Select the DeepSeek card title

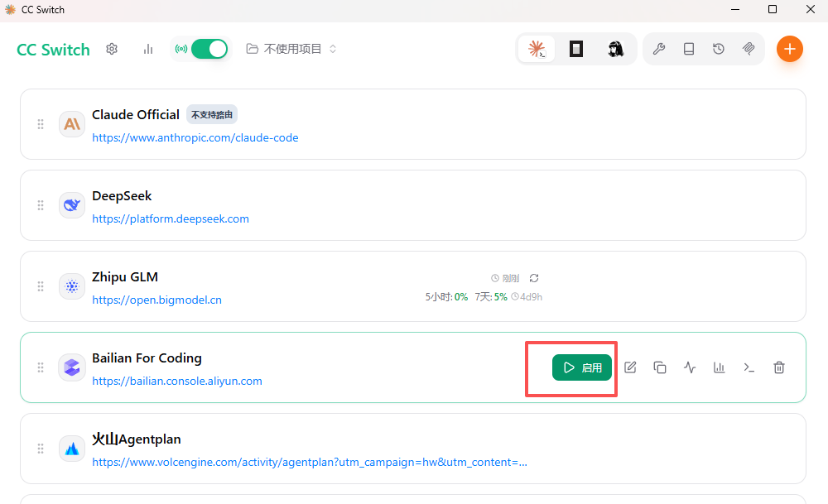tap(122, 196)
